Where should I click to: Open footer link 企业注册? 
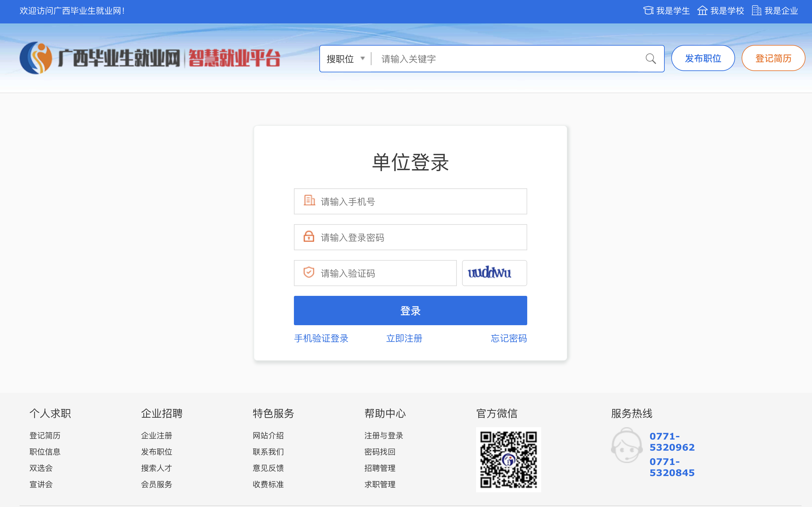(x=156, y=436)
